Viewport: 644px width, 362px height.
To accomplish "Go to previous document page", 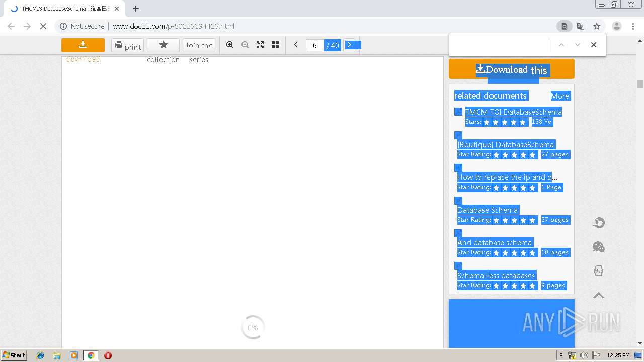I will click(x=296, y=45).
